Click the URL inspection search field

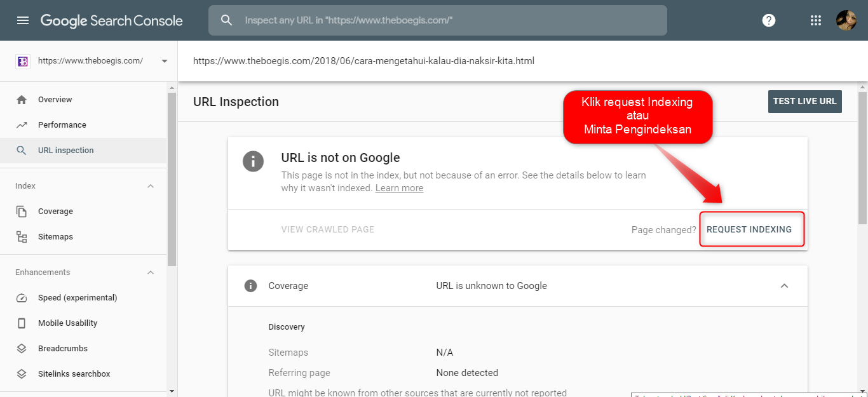438,20
